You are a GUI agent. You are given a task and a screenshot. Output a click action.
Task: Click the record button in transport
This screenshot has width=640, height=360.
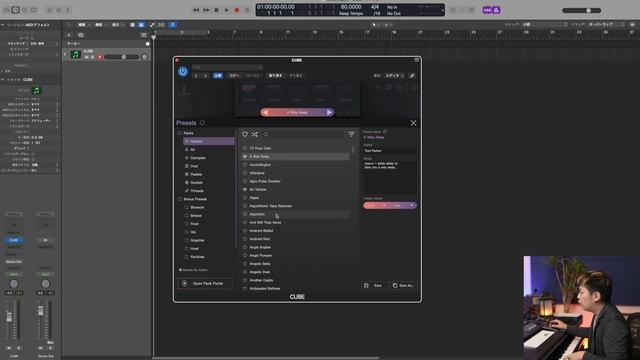coord(237,10)
